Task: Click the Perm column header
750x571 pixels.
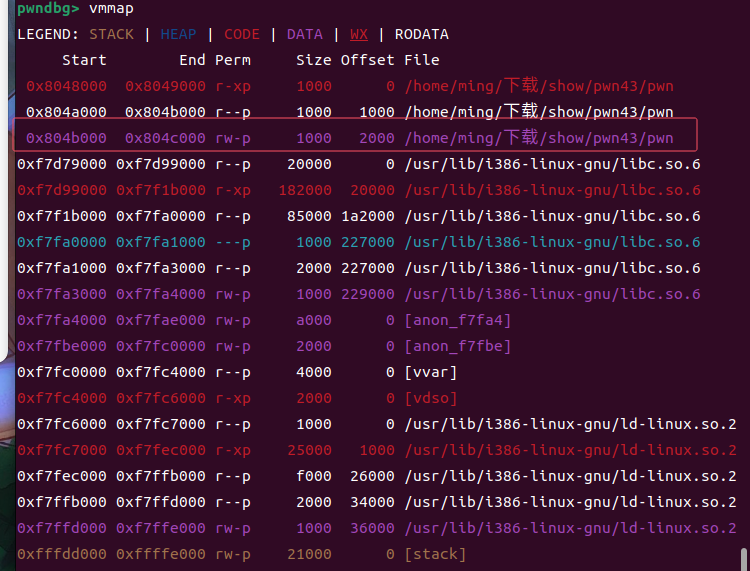Action: 233,60
